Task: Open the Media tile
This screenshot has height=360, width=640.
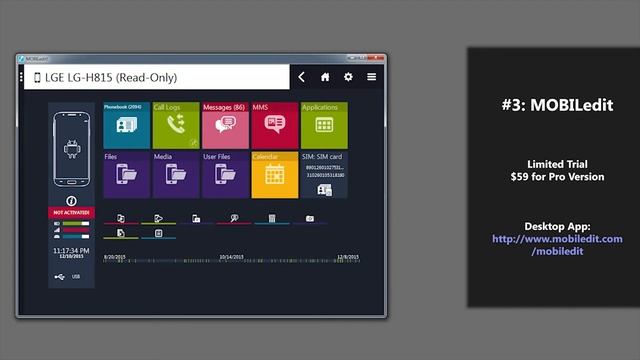Action: point(176,175)
